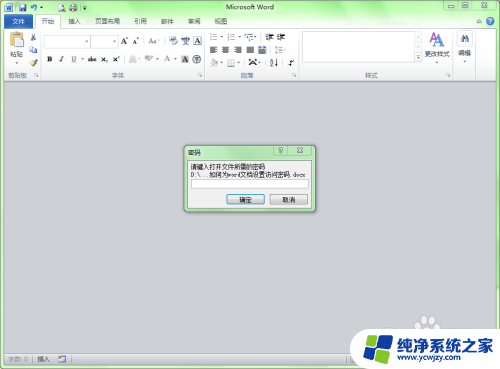This screenshot has height=369, width=500.
Task: Click the Save icon in quick access toolbar
Action: [22, 7]
